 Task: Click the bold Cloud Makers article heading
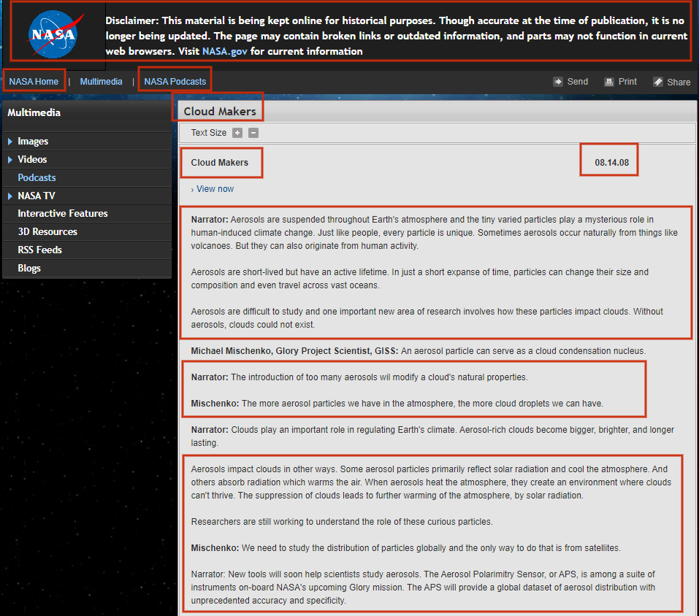220,163
